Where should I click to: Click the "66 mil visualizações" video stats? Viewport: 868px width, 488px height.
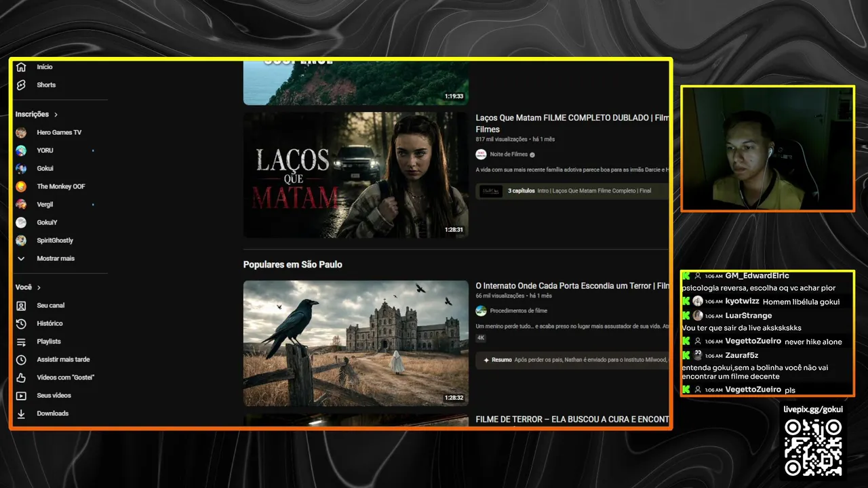pyautogui.click(x=500, y=296)
